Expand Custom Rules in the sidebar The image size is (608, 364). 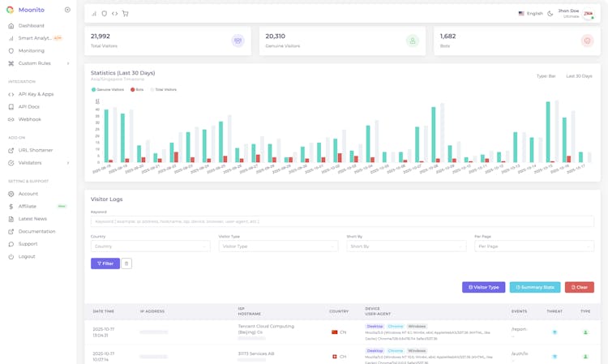[x=39, y=63]
